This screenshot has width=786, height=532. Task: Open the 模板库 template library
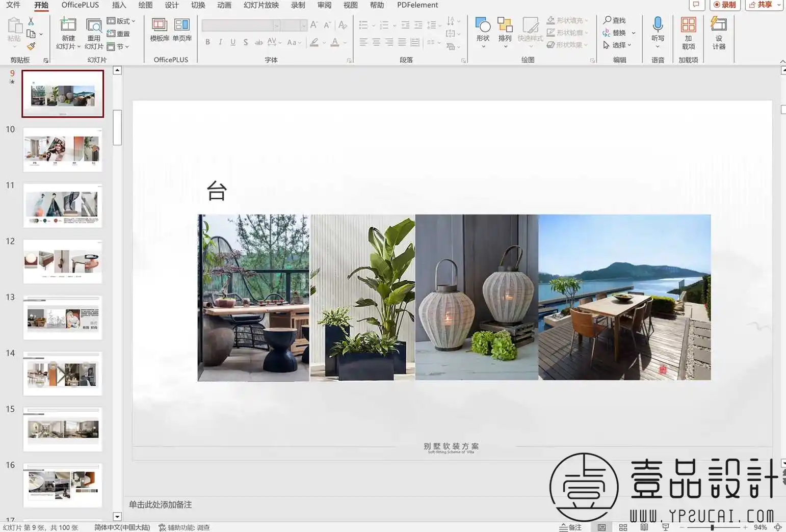click(x=160, y=30)
